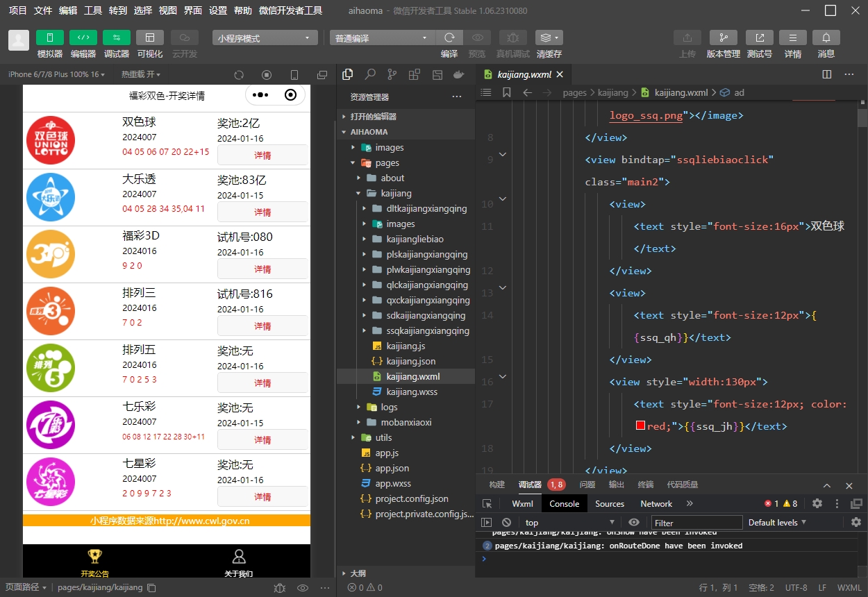Open the iPhone 6/7/8 Plus device dropdown
The image size is (868, 597).
click(57, 74)
